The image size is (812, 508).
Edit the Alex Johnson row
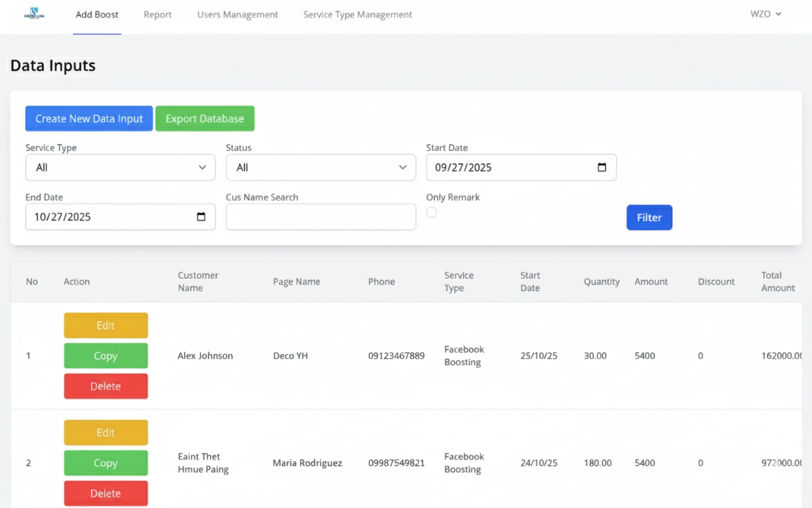coord(105,325)
